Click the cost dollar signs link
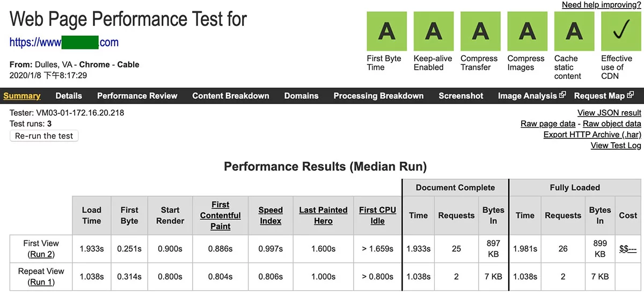The width and height of the screenshot is (644, 293). pos(627,249)
